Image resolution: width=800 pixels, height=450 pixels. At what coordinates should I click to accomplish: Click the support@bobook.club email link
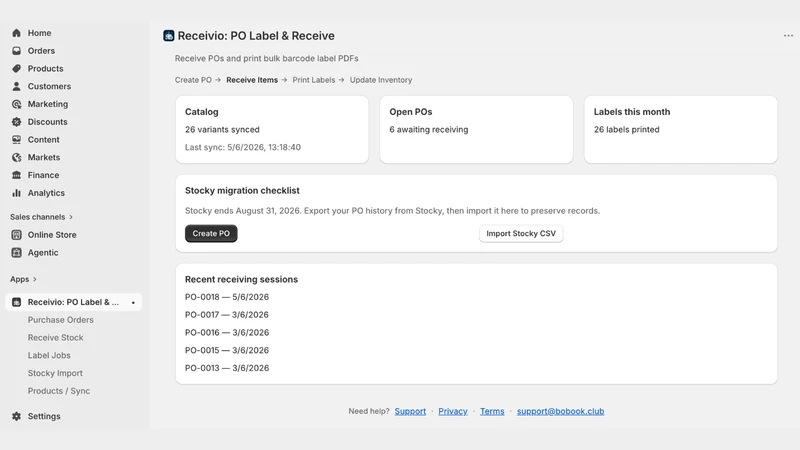[x=560, y=411]
